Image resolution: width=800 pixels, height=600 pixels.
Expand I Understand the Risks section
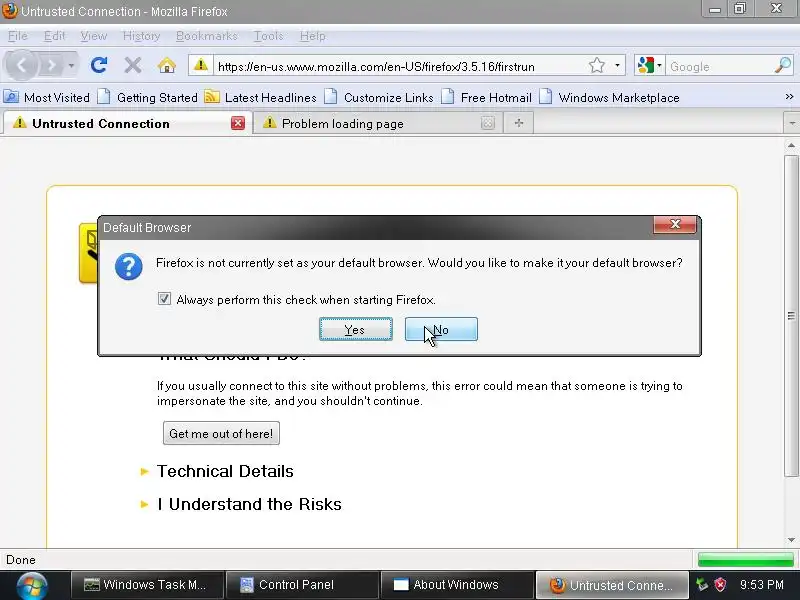248,504
